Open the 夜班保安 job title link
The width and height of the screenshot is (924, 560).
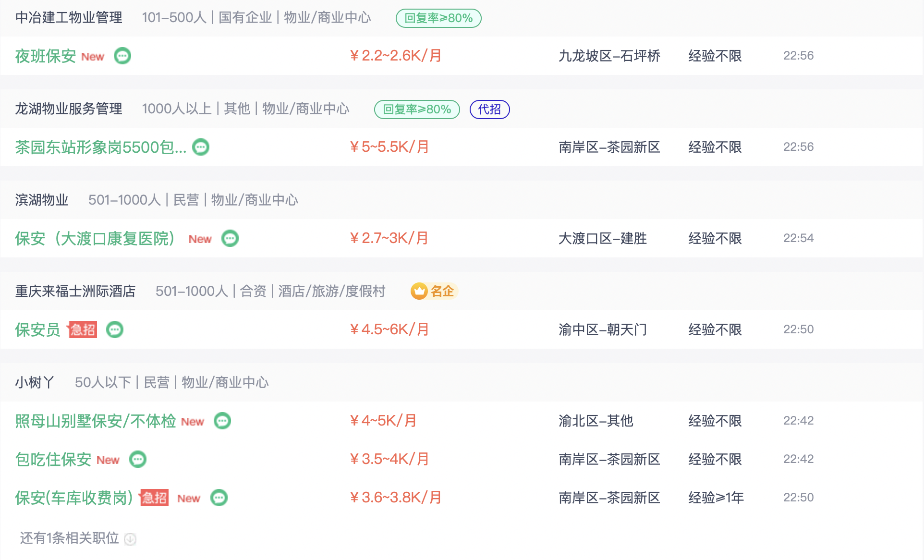click(x=45, y=56)
